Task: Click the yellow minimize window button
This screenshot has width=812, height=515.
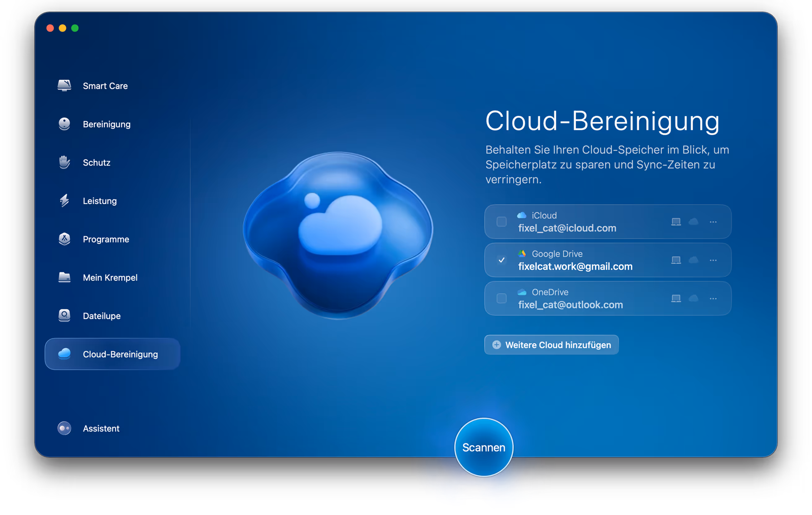Action: coord(63,28)
